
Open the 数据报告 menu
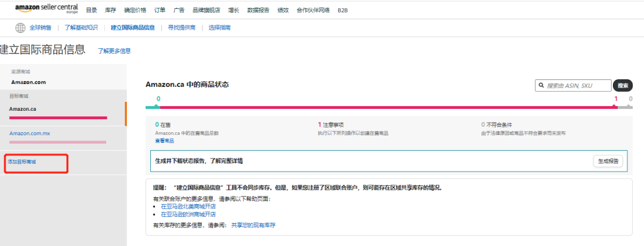(x=258, y=10)
